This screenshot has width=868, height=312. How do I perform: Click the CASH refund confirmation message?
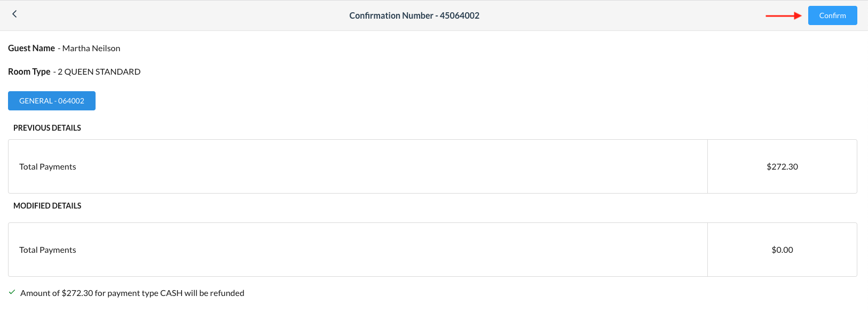132,293
